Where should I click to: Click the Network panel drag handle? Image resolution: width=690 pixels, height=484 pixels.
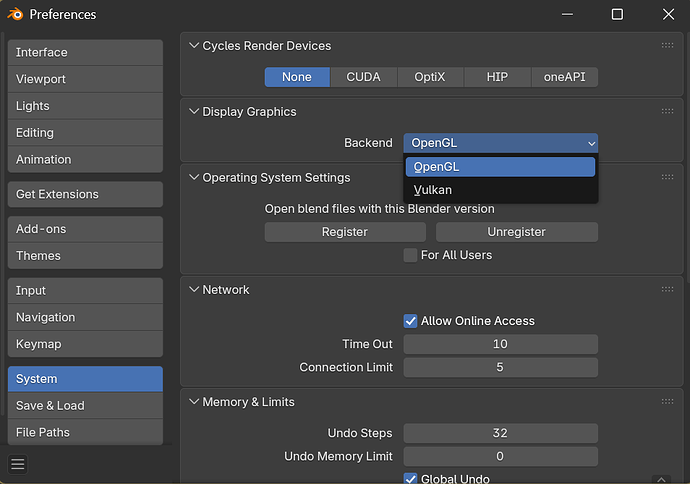coord(667,290)
